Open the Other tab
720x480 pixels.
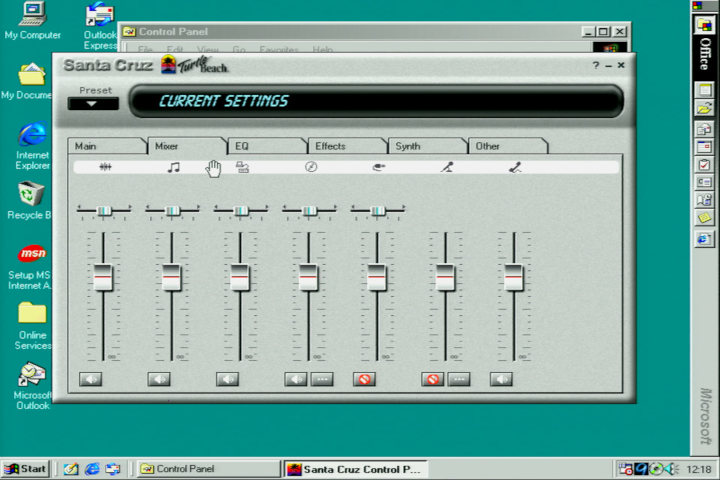(x=508, y=146)
